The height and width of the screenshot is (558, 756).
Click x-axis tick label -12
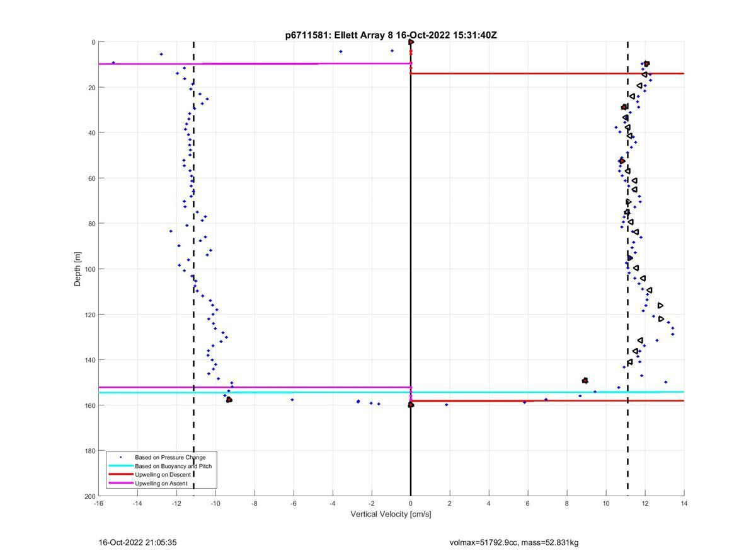coord(176,503)
